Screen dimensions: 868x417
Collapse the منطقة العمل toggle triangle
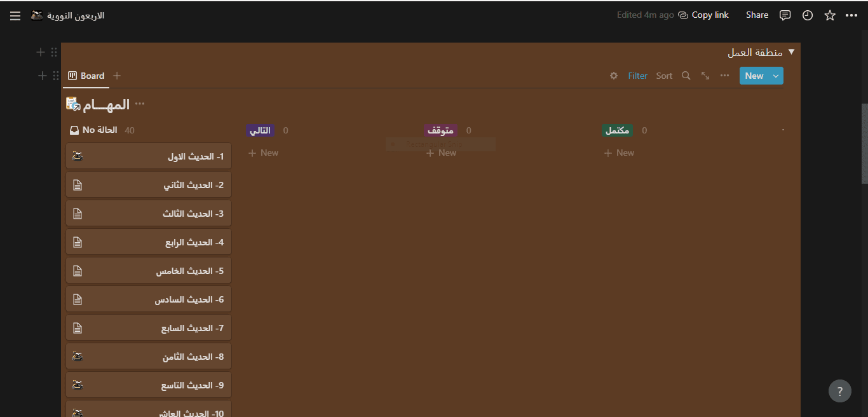click(x=791, y=52)
